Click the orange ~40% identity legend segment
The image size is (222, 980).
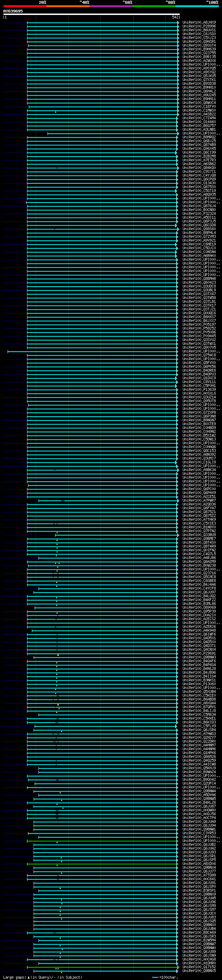click(x=68, y=6)
